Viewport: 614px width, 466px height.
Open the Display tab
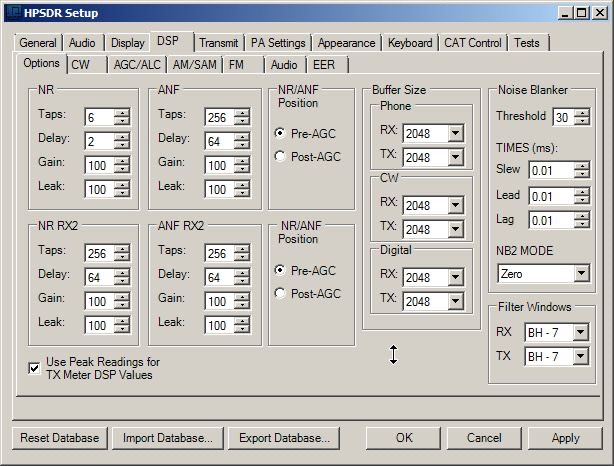coord(128,43)
